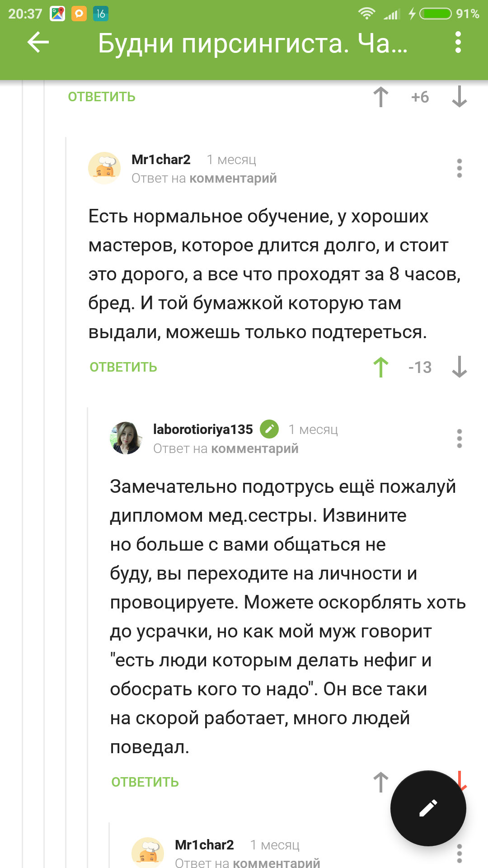Upvote Mr1char2's comment rated -13

381,367
